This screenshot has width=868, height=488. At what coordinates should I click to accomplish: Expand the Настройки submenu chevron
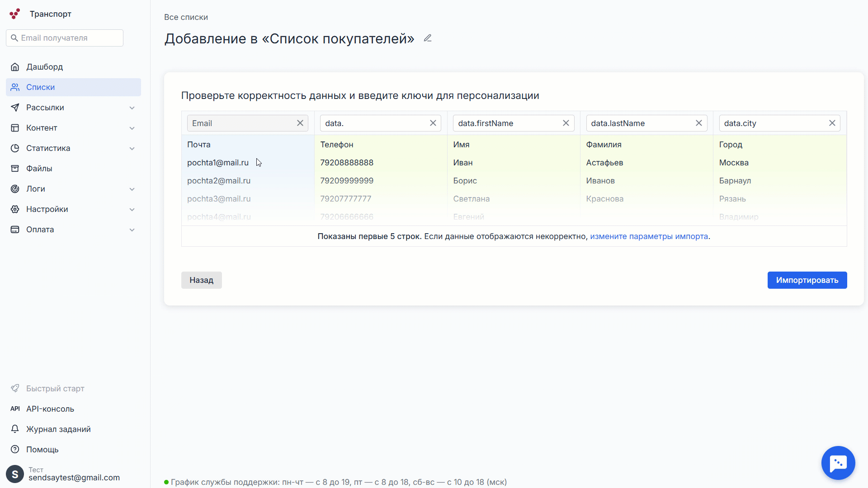(132, 209)
